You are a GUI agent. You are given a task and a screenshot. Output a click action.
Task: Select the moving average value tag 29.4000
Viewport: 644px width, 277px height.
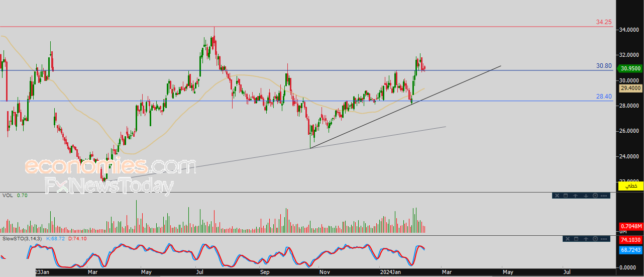click(x=630, y=88)
